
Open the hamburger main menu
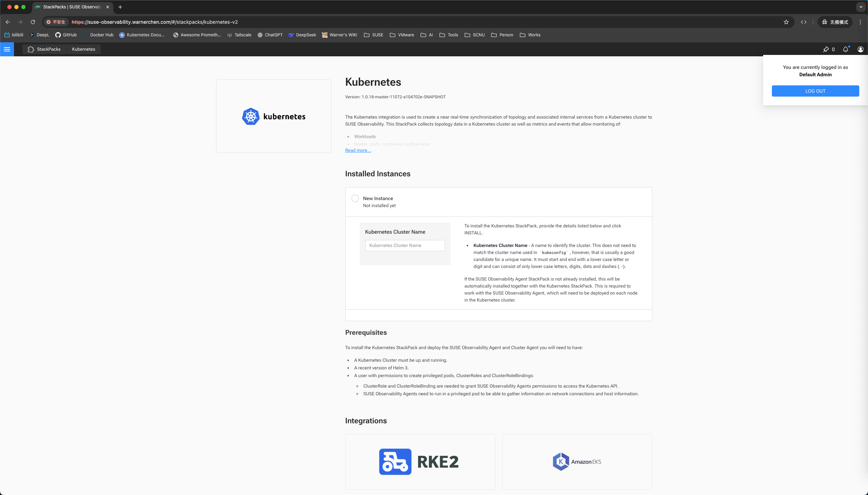click(x=7, y=49)
